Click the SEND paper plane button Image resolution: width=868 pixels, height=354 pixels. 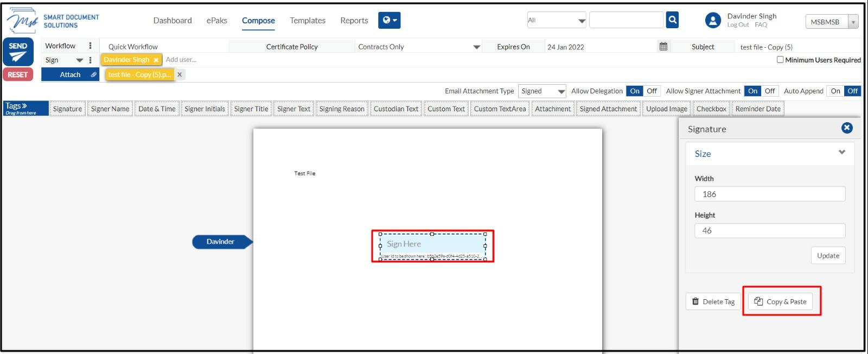(18, 52)
